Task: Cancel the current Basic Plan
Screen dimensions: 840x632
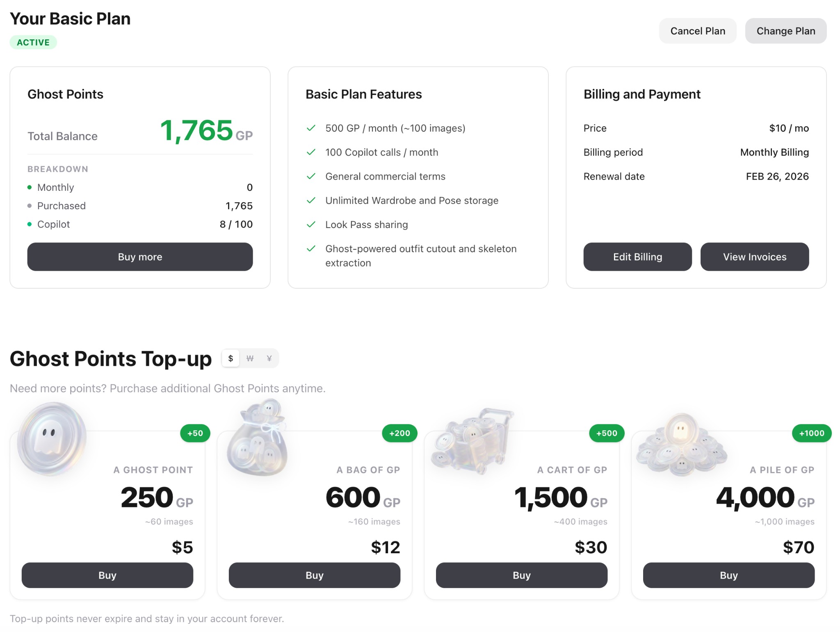Action: [x=697, y=30]
